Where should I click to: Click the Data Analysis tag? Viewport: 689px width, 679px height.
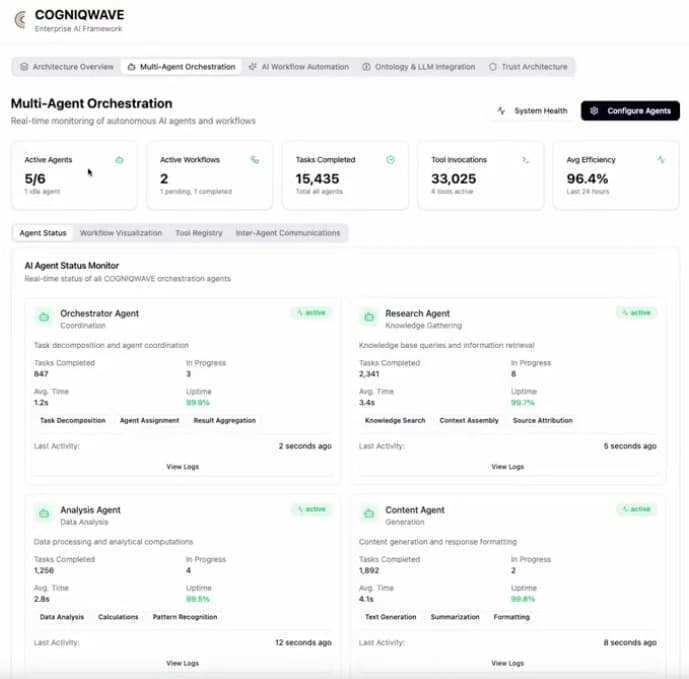pyautogui.click(x=62, y=617)
